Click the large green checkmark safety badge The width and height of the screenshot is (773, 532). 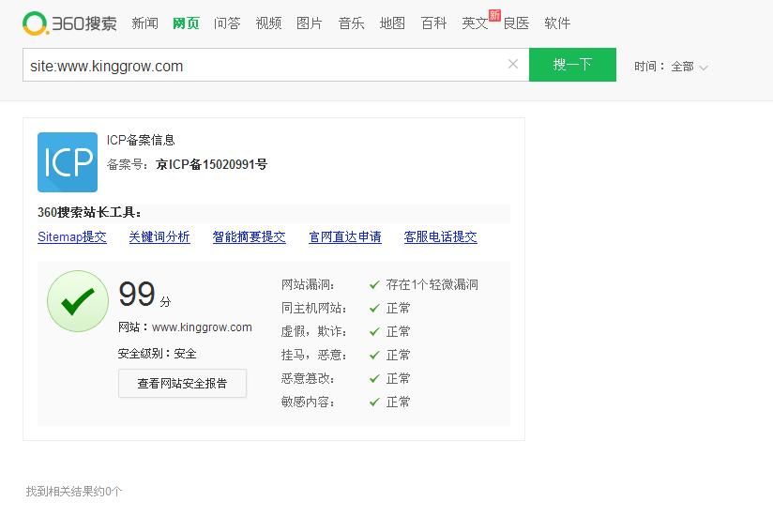pyautogui.click(x=78, y=301)
